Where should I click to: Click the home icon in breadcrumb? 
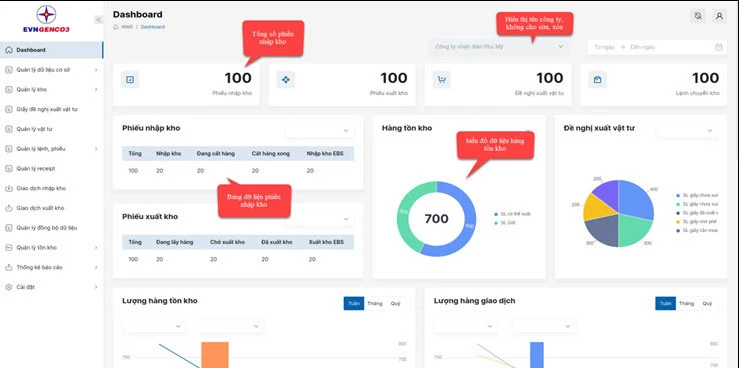coord(115,27)
